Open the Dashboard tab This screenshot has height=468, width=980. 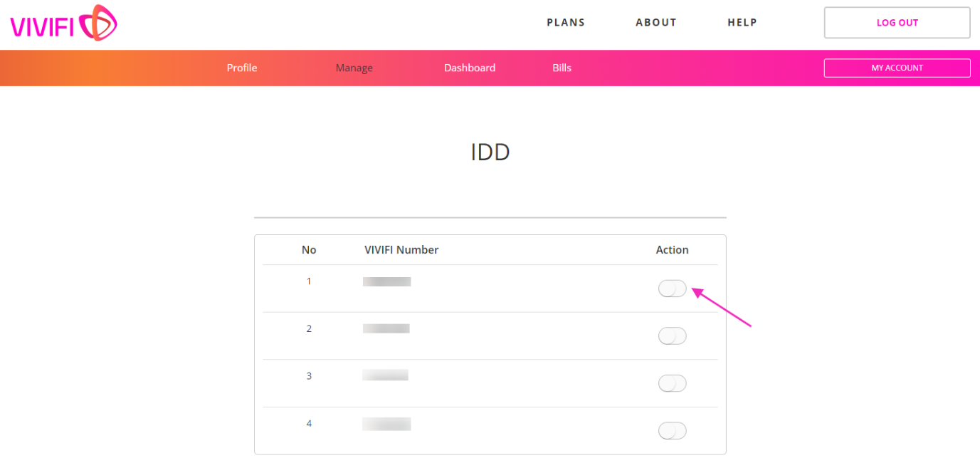pos(470,68)
